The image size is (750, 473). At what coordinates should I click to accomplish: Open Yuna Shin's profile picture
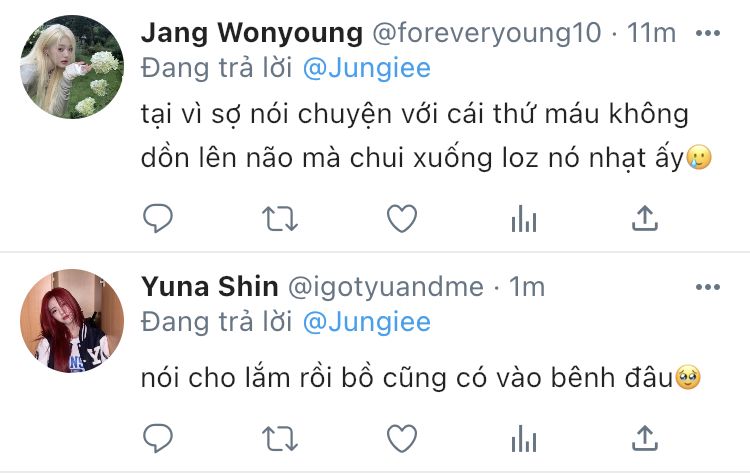[72, 321]
